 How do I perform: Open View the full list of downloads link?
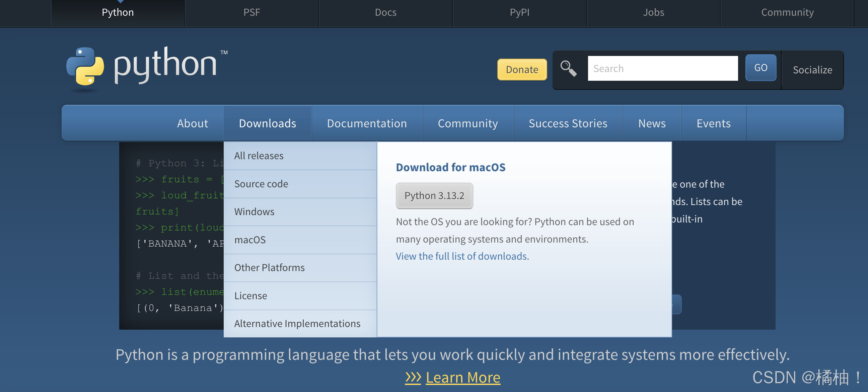tap(462, 256)
